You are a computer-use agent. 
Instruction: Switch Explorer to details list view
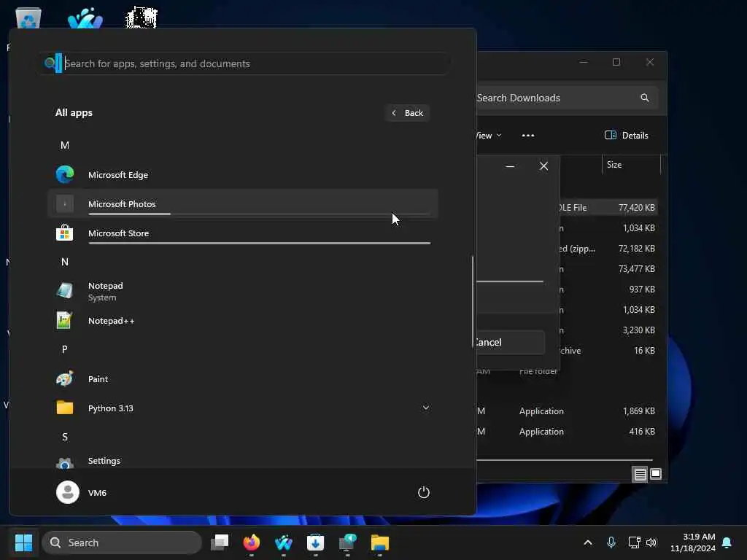point(640,474)
